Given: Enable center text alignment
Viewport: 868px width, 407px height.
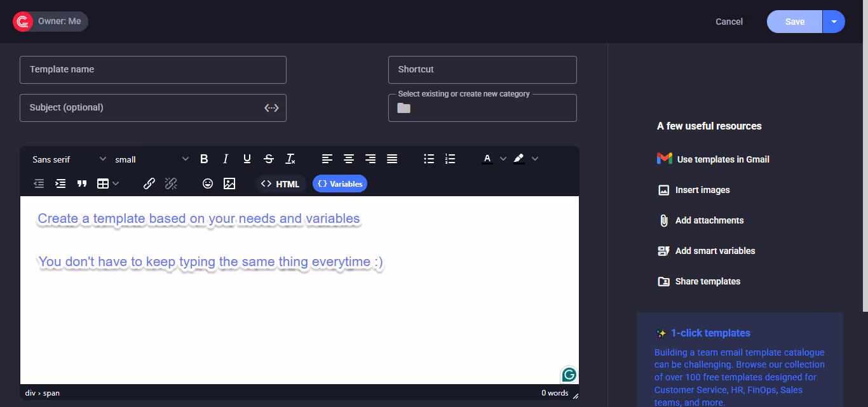Looking at the screenshot, I should 348,159.
